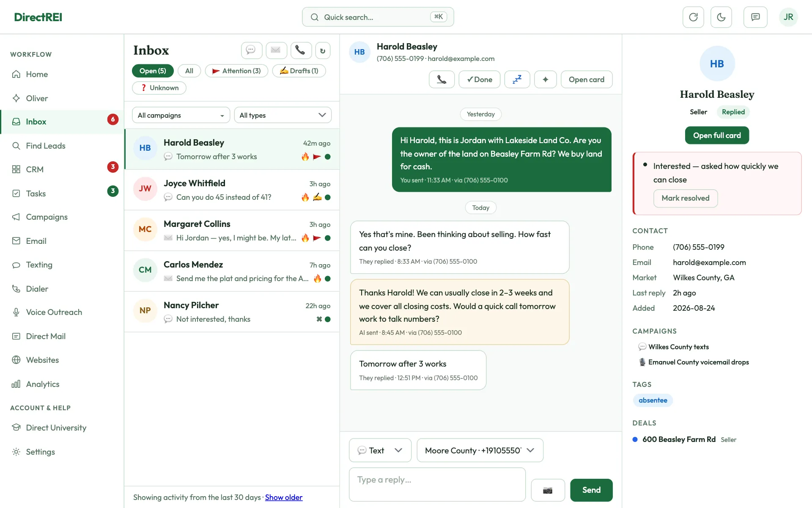This screenshot has height=508, width=812.
Task: Open the All types dropdown
Action: pos(283,115)
